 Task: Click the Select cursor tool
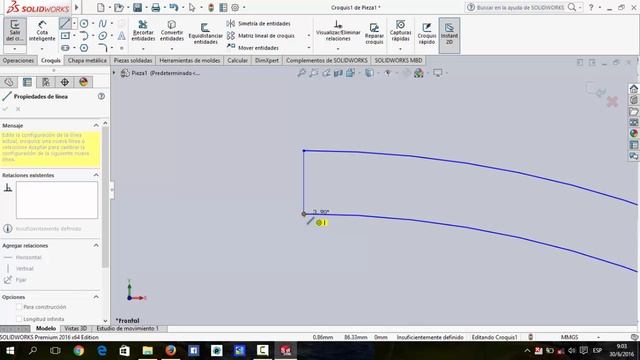(192, 7)
